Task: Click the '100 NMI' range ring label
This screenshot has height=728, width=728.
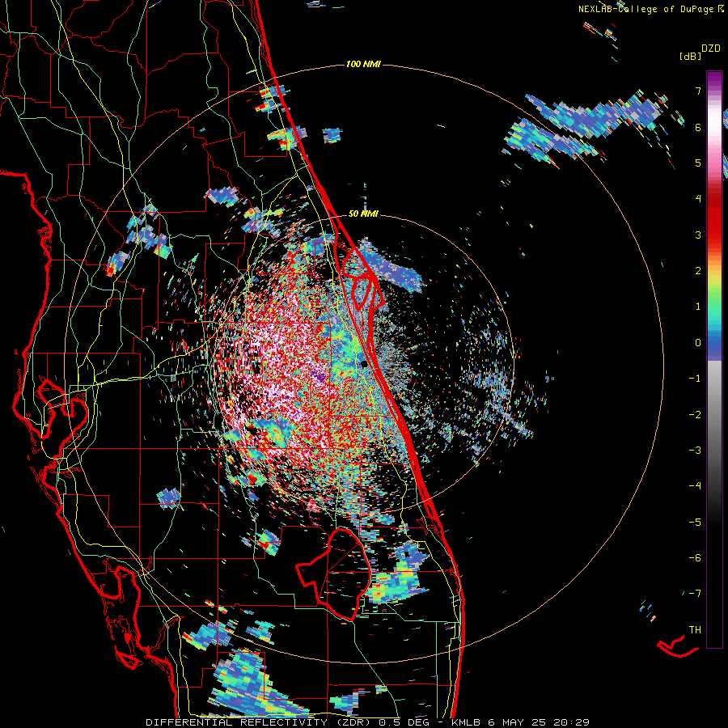Action: (x=363, y=64)
